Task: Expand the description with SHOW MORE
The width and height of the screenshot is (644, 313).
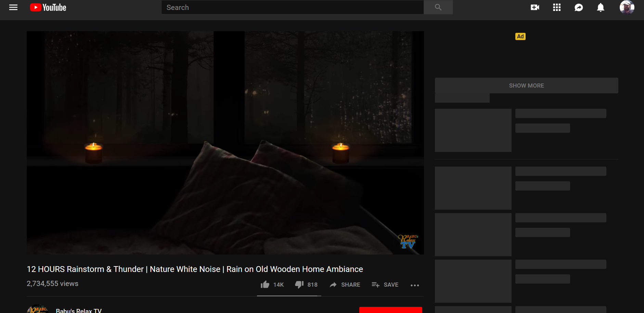Action: click(526, 85)
